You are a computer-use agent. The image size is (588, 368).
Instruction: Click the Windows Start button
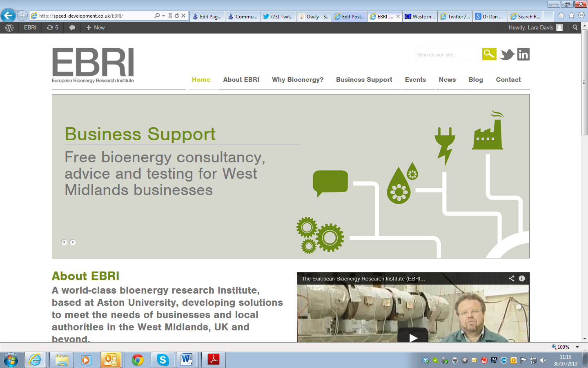tap(11, 360)
